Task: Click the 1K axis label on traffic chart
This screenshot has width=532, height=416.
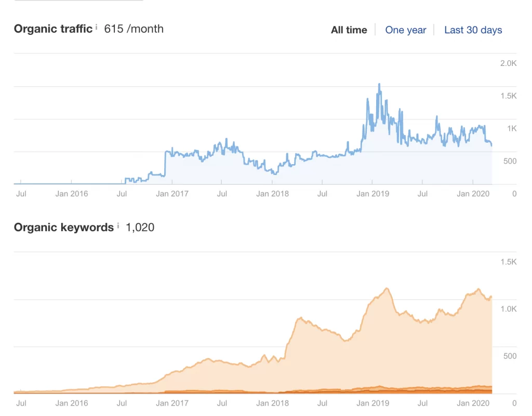Action: pos(511,128)
